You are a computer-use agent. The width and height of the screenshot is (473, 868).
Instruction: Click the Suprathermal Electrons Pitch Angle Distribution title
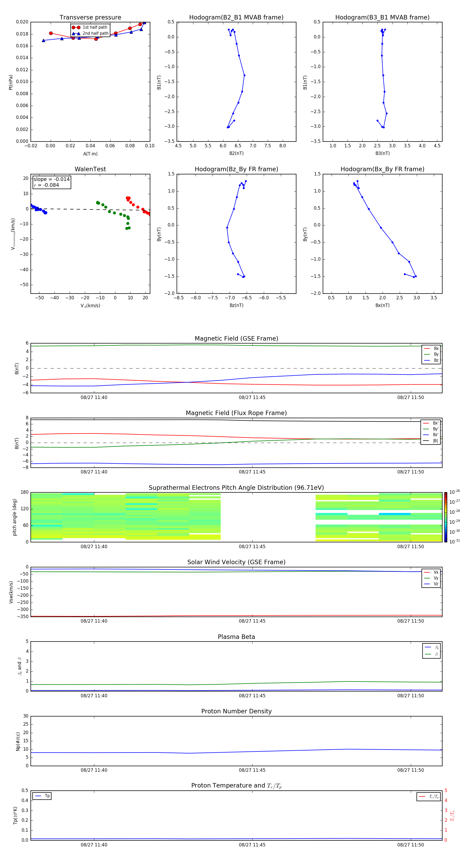(236, 488)
